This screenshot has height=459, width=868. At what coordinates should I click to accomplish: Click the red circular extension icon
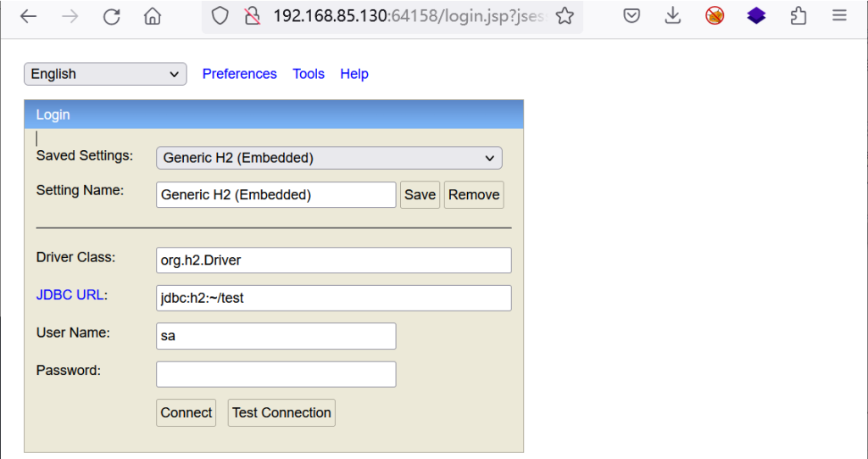(715, 16)
